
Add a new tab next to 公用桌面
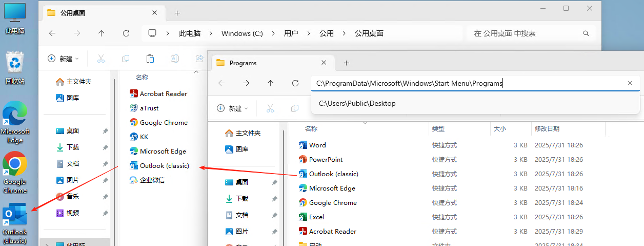click(x=177, y=13)
